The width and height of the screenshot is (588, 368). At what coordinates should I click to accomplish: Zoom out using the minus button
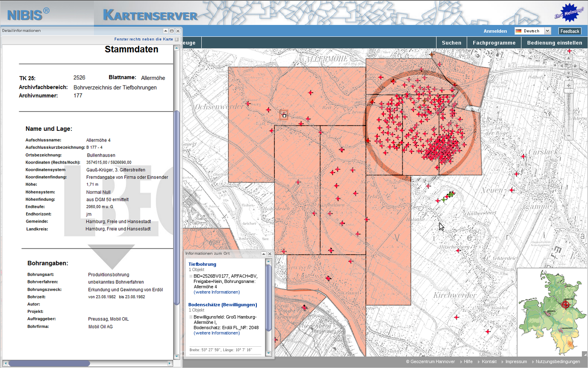pos(568,135)
